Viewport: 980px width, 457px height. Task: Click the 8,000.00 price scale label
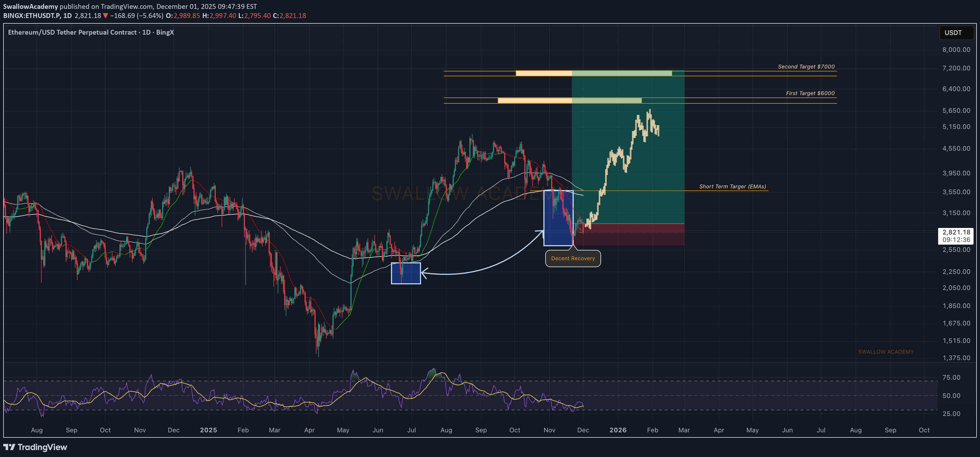pos(956,50)
